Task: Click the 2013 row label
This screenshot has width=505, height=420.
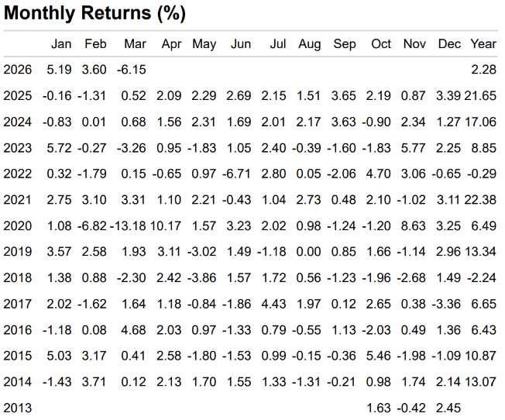Action: click(x=18, y=407)
